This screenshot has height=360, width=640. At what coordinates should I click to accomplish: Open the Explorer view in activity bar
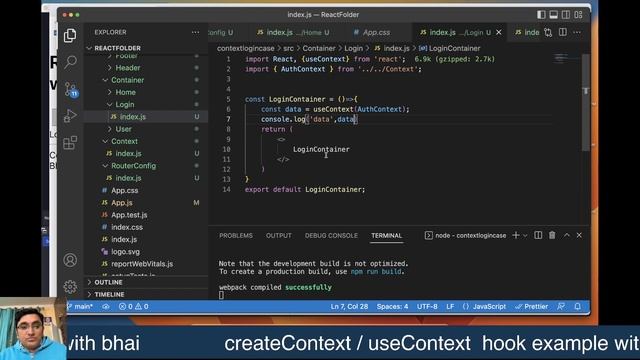point(70,36)
